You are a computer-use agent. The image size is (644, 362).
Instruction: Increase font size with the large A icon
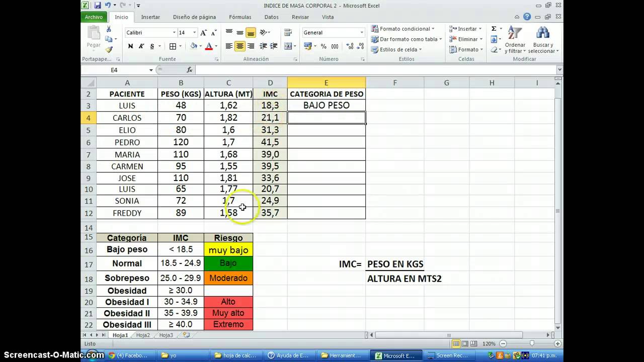[x=203, y=33]
